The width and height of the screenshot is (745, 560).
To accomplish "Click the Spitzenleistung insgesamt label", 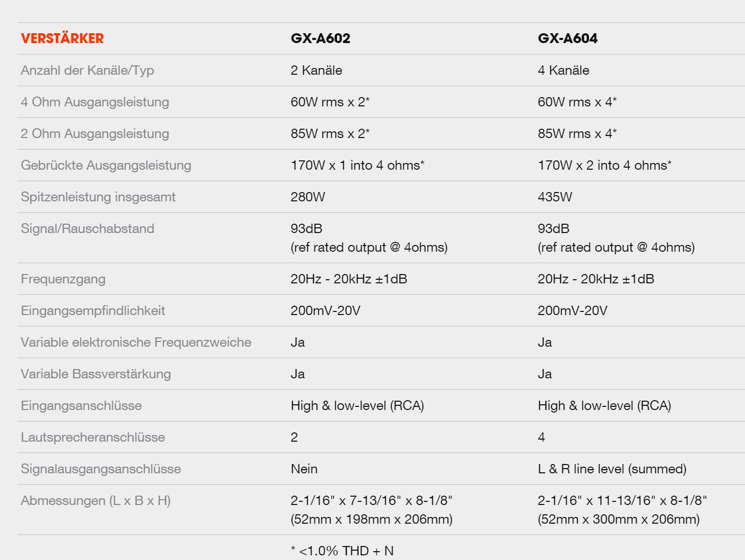I will [x=98, y=197].
